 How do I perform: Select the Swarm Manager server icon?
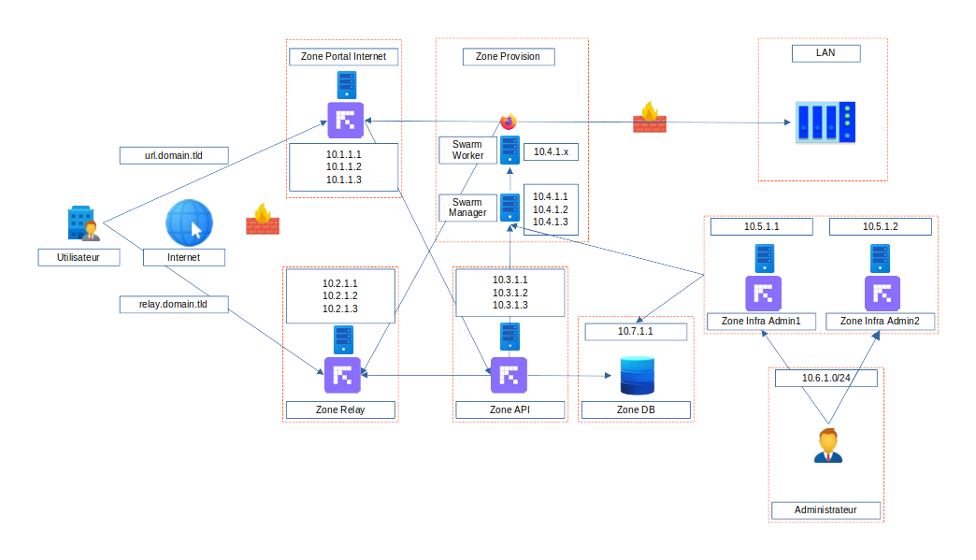pyautogui.click(x=510, y=208)
